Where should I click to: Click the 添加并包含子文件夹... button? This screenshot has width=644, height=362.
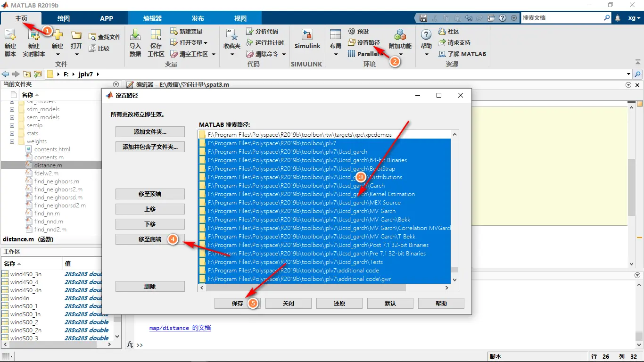(x=150, y=147)
